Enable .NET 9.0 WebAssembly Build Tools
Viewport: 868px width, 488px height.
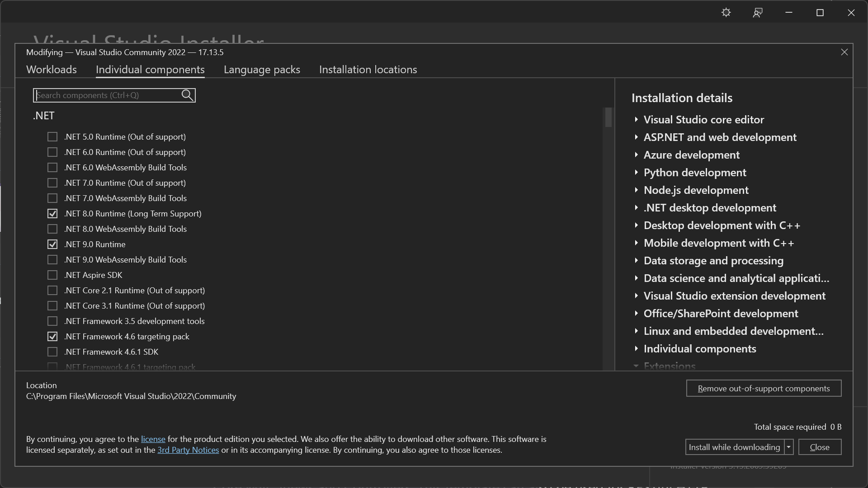coord(52,259)
